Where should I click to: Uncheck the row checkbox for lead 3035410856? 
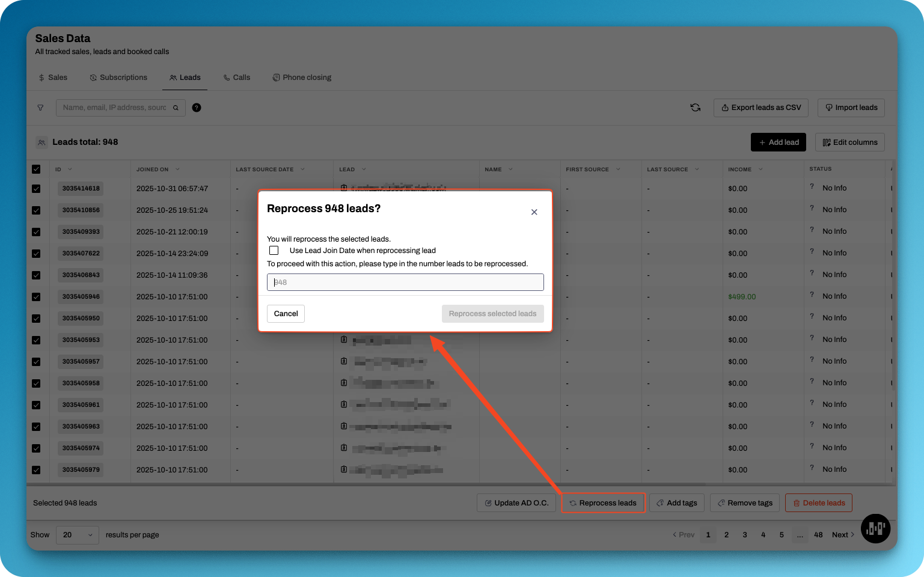[36, 210]
